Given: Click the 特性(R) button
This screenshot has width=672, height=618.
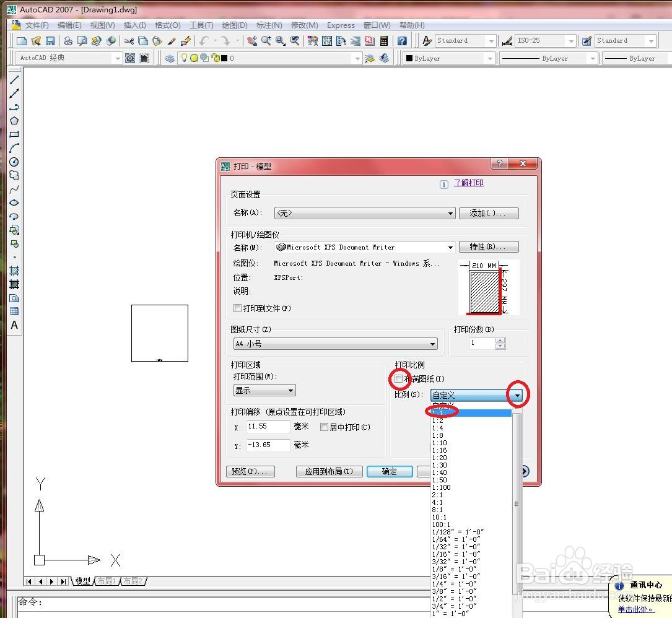Looking at the screenshot, I should tap(489, 247).
